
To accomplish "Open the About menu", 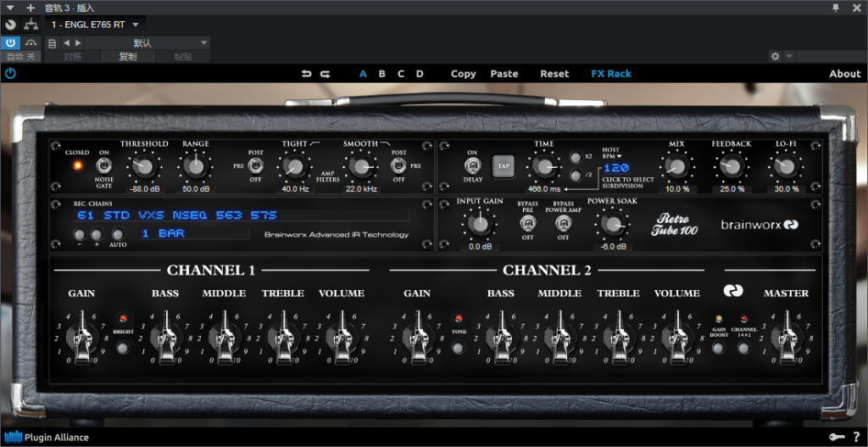I will pyautogui.click(x=845, y=74).
